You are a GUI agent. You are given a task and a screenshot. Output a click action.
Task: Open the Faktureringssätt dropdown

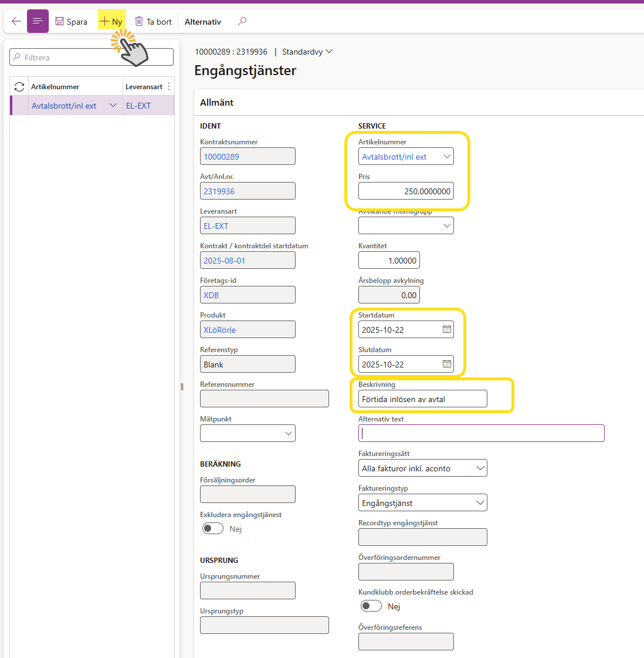click(480, 468)
